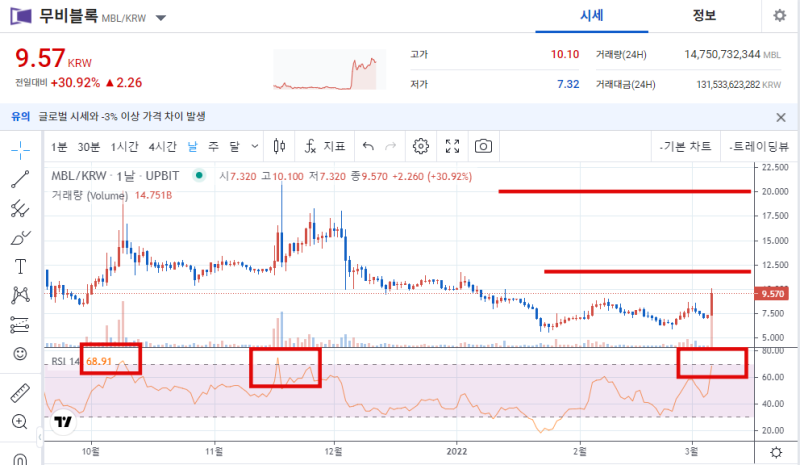
Task: Switch to the 시세 tab
Action: [591, 15]
